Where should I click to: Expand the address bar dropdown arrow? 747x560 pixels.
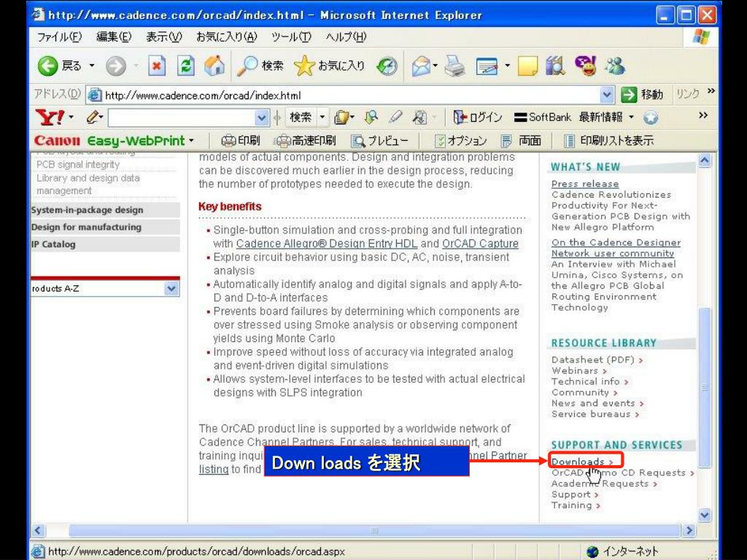[x=606, y=95]
